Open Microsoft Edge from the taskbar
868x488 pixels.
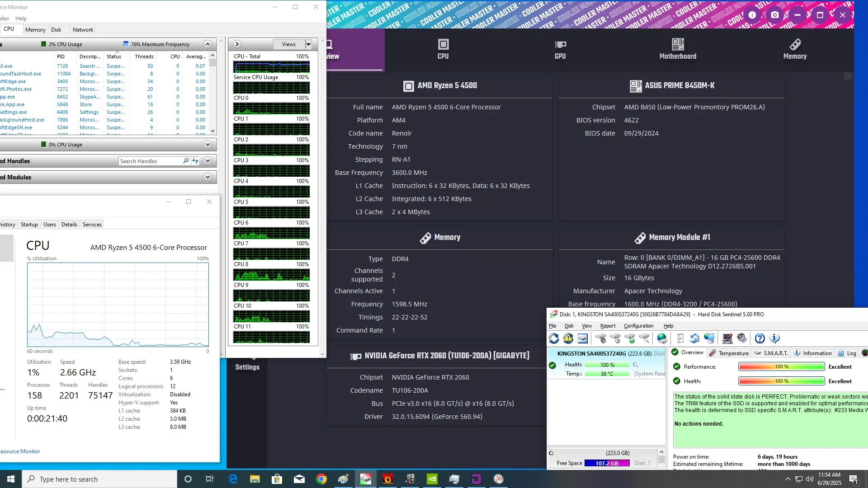pyautogui.click(x=233, y=479)
